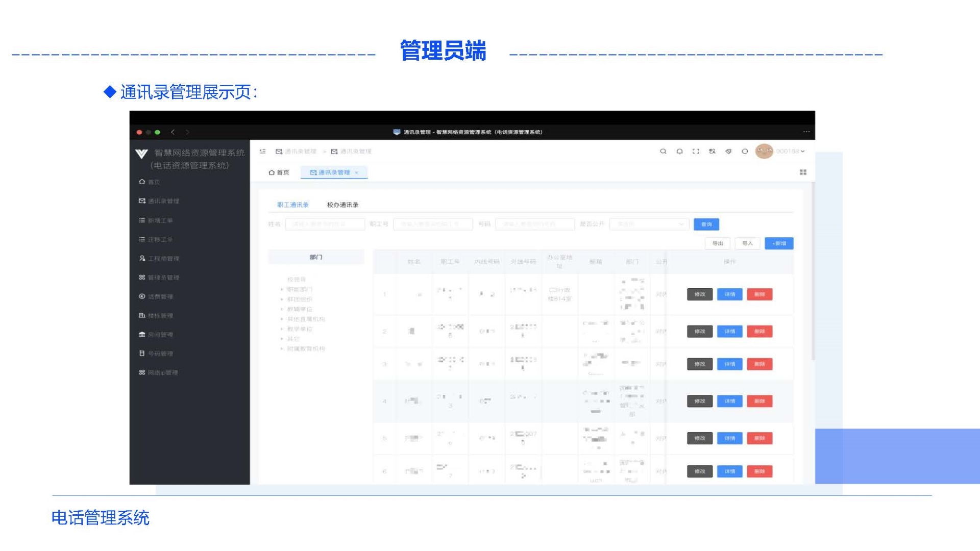
Task: Open 话费管理 in the sidebar
Action: [x=160, y=296]
